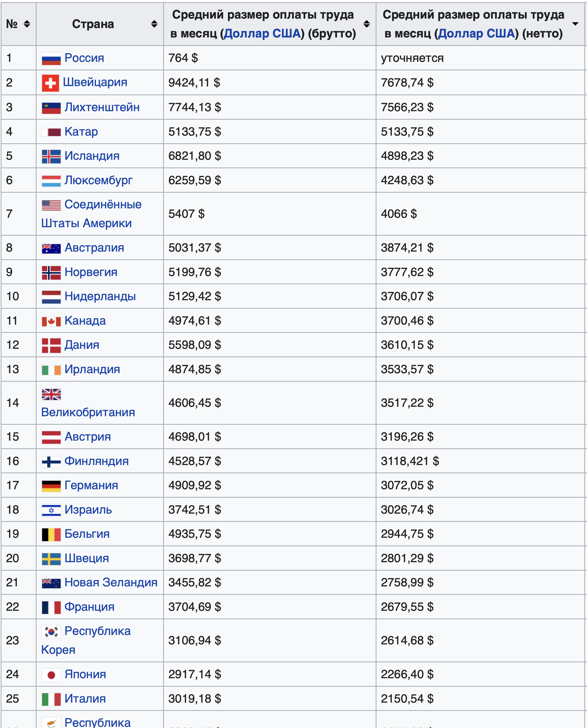Click the South Korea flag icon
Screen dimensions: 587x728
tap(51, 631)
